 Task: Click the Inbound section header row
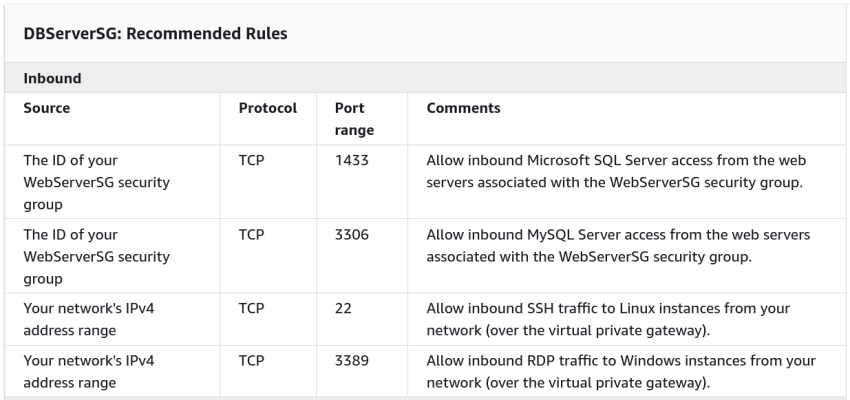53,77
